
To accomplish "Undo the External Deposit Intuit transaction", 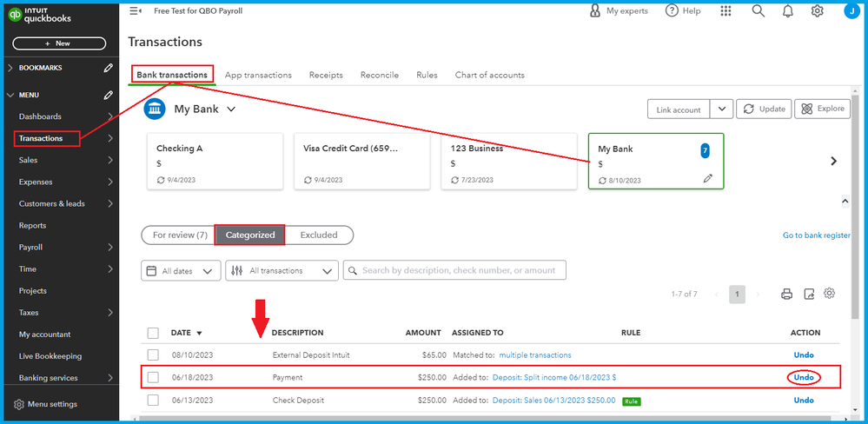I will point(804,354).
